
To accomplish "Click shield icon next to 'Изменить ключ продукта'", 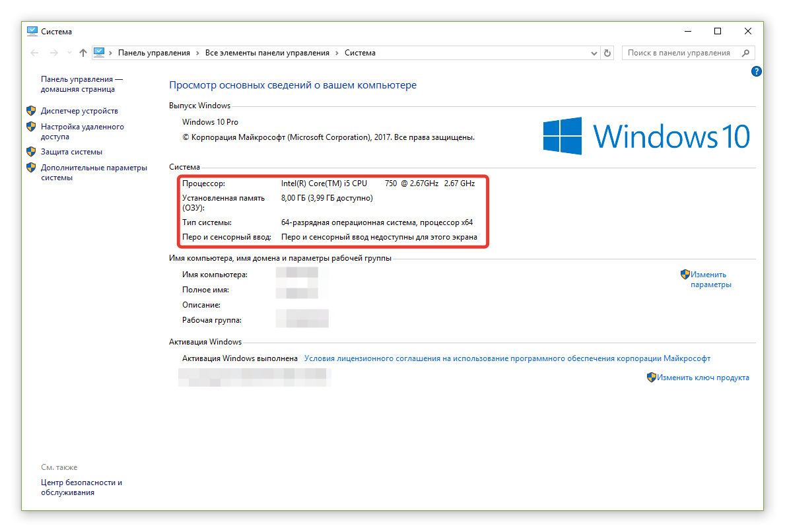I will click(x=652, y=378).
